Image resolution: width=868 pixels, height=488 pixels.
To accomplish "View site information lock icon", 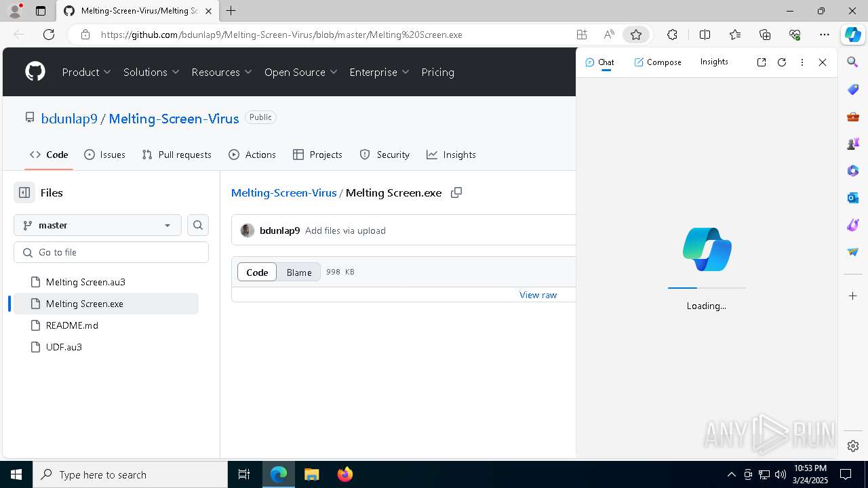I will coord(85,35).
